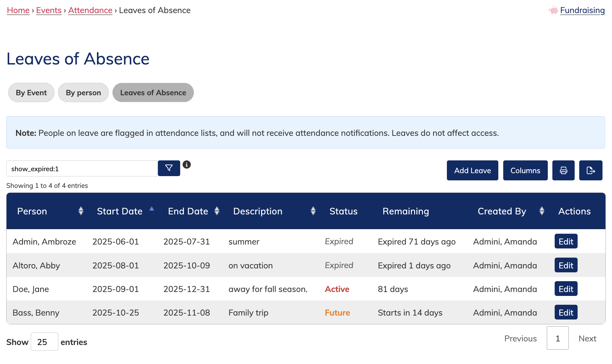Sort table by End Date arrows
612x364 pixels.
click(217, 211)
